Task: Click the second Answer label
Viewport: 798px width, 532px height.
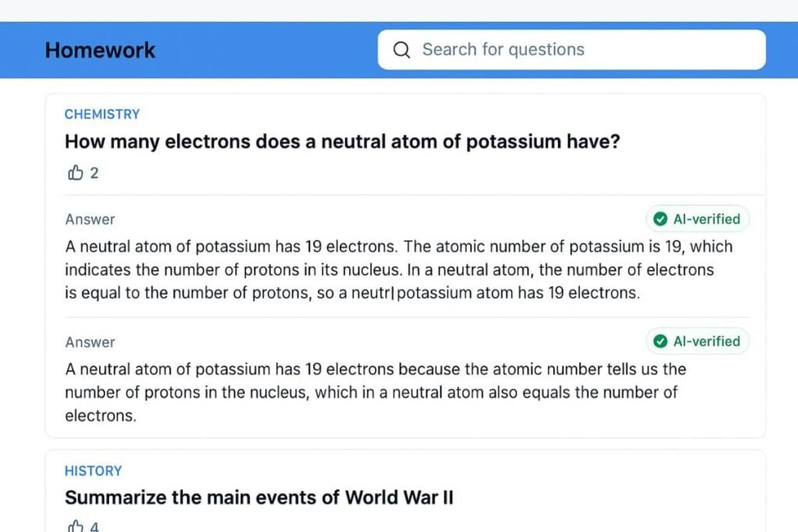Action: (90, 342)
